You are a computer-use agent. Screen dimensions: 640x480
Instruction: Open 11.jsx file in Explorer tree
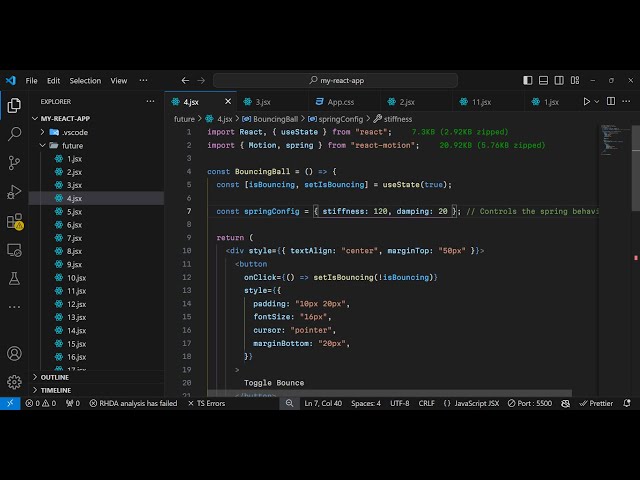pyautogui.click(x=77, y=291)
